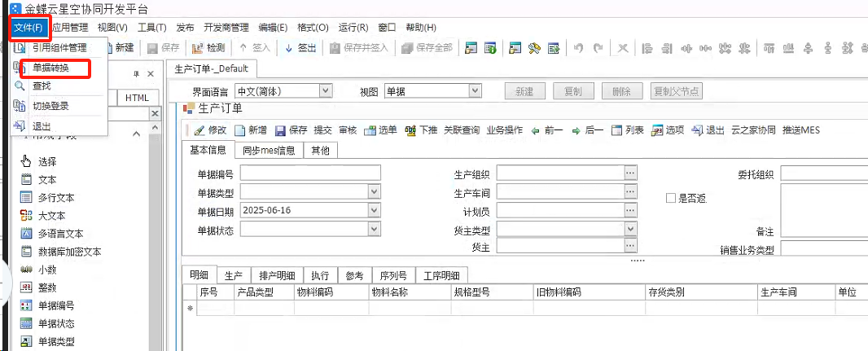The image size is (868, 351).
Task: Choose 引用组件管理 from the file menu
Action: pos(59,47)
